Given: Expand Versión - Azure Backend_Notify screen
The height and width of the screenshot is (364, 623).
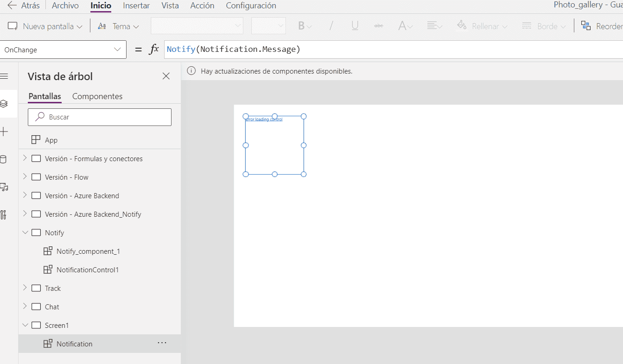Looking at the screenshot, I should pos(25,214).
